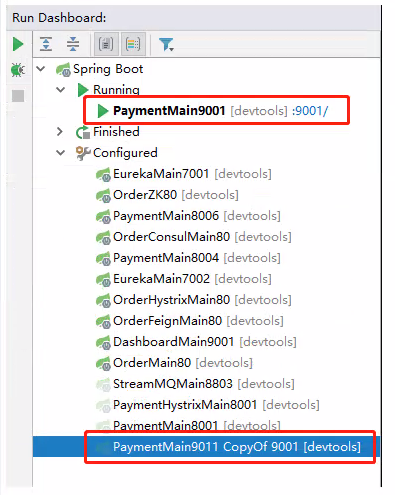Click faded Spring icon beside PaymentHystrixMain8001
The image size is (395, 495).
(103, 406)
